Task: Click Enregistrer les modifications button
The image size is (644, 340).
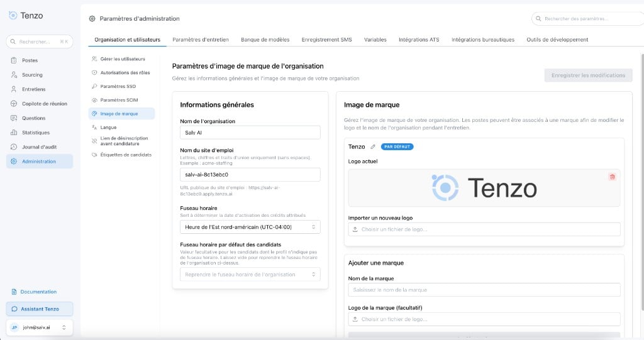Action: [588, 75]
